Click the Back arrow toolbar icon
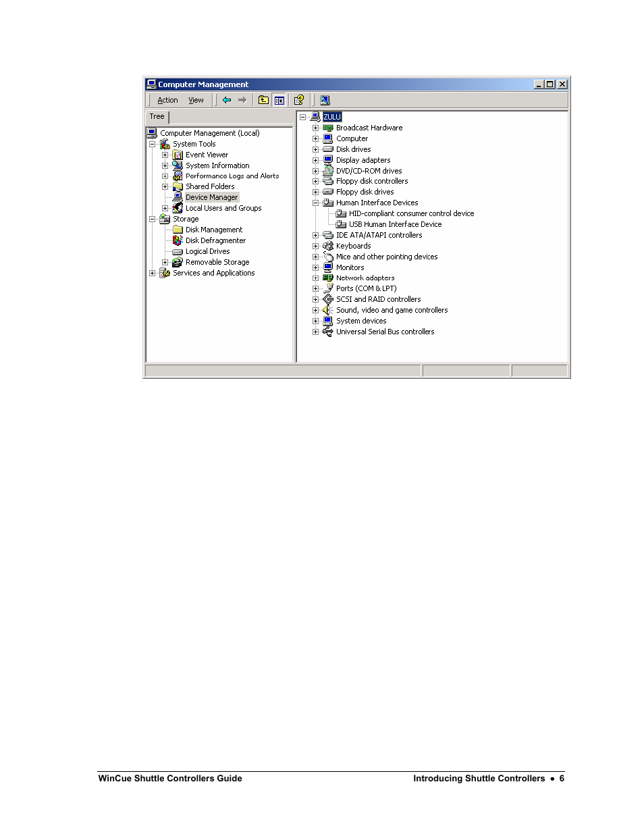The height and width of the screenshot is (834, 644). [227, 100]
